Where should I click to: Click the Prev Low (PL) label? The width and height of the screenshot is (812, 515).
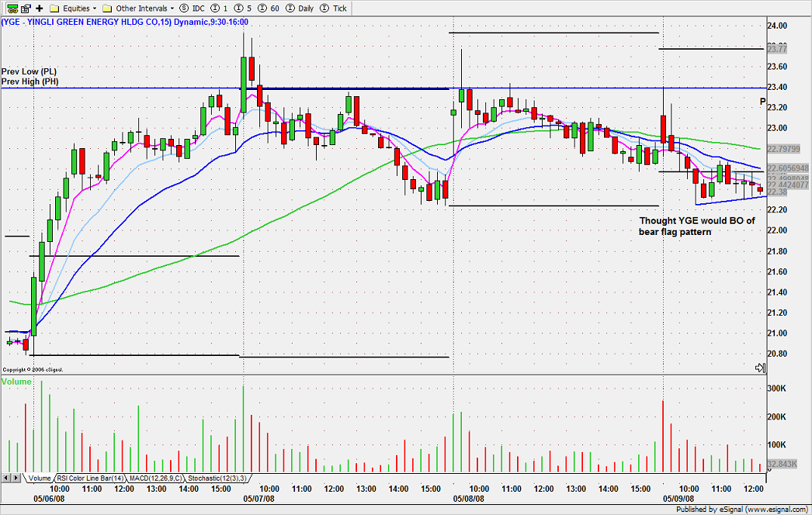[29, 71]
